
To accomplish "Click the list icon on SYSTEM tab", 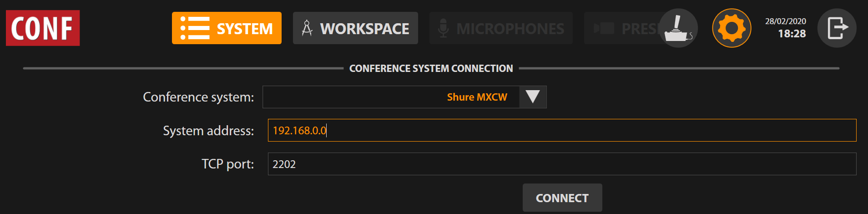I will tap(195, 28).
